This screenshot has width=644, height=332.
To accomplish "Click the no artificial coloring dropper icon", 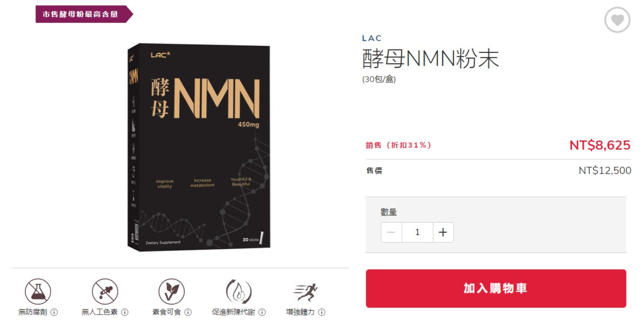I will (x=105, y=291).
